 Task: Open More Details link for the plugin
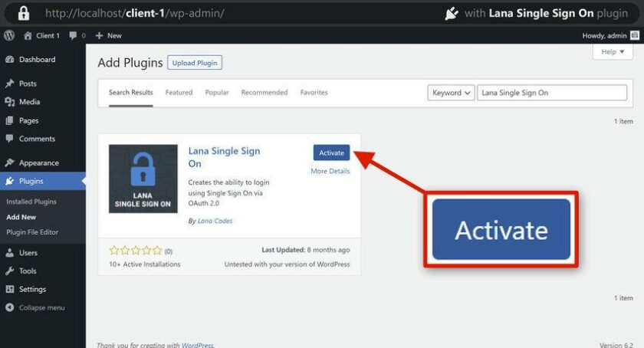(330, 172)
